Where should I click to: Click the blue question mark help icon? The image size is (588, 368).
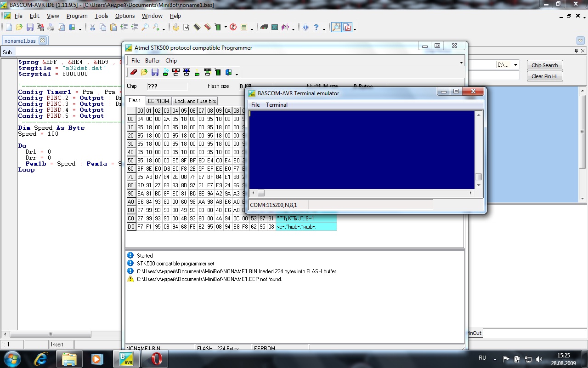(316, 28)
